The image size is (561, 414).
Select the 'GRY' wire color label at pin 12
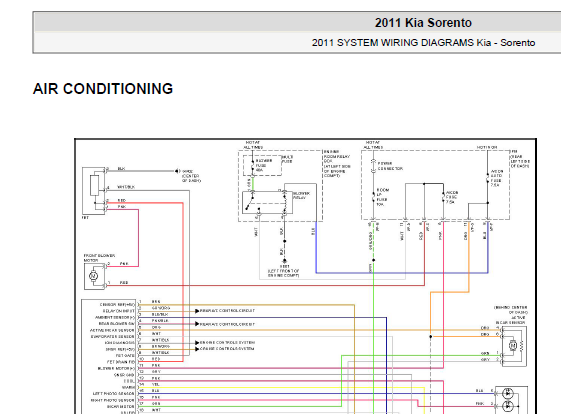pyautogui.click(x=156, y=372)
